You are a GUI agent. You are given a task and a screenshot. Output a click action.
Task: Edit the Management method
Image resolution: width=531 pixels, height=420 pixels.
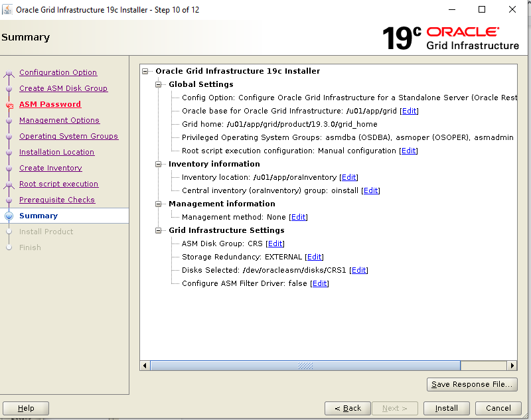(298, 217)
